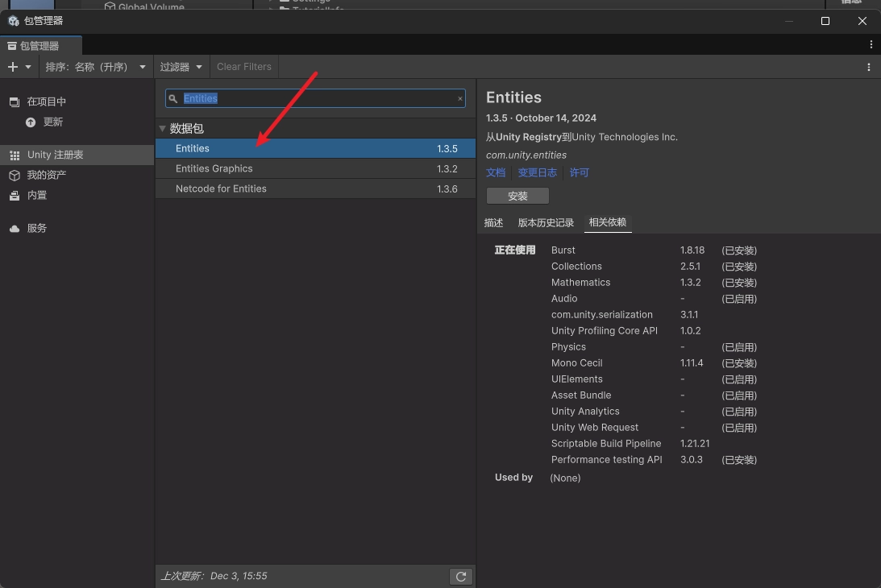881x588 pixels.
Task: Open the 许可 license link
Action: point(580,172)
